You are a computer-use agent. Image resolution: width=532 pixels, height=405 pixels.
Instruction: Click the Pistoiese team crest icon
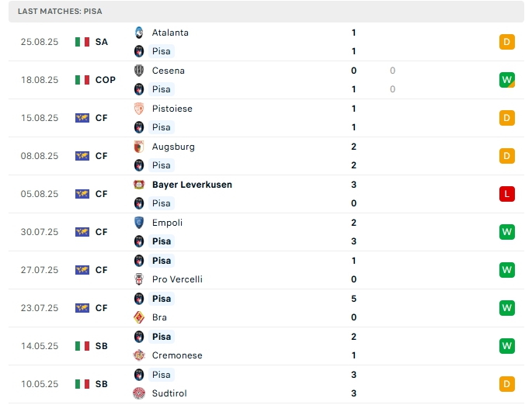point(139,109)
